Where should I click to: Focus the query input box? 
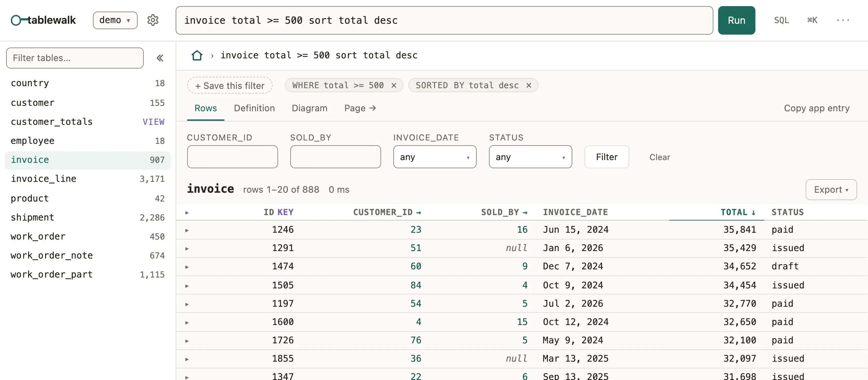444,20
